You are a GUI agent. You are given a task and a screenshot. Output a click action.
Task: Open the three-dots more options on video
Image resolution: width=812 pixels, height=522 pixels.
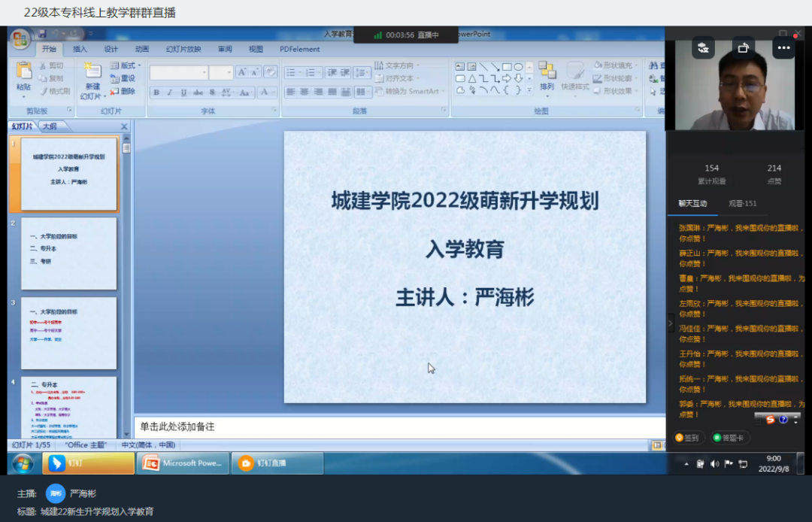[783, 47]
